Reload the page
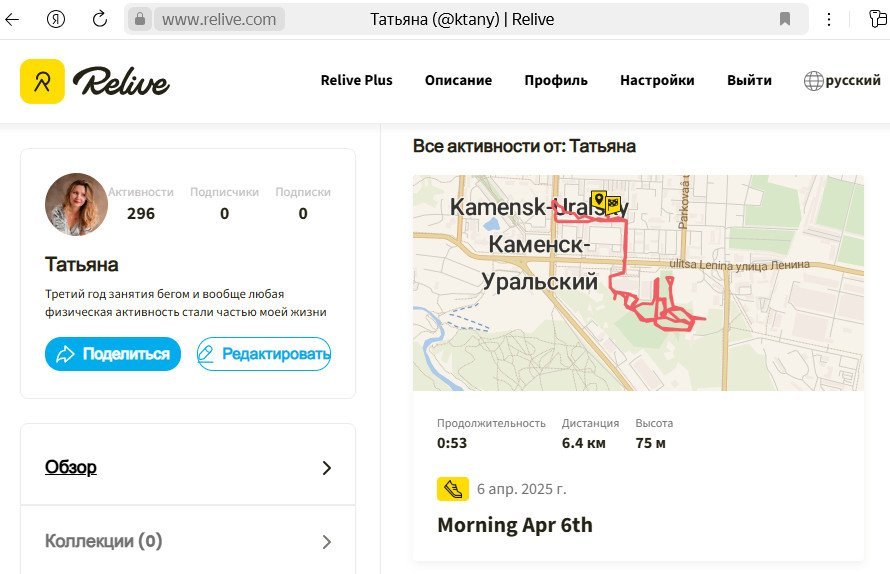This screenshot has width=890, height=574. click(x=100, y=19)
